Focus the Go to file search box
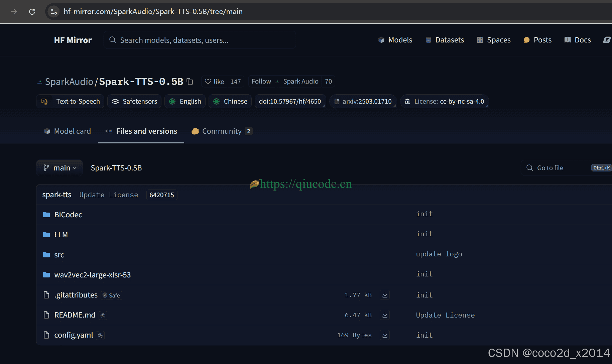Viewport: 612px width, 364px height. tap(566, 168)
